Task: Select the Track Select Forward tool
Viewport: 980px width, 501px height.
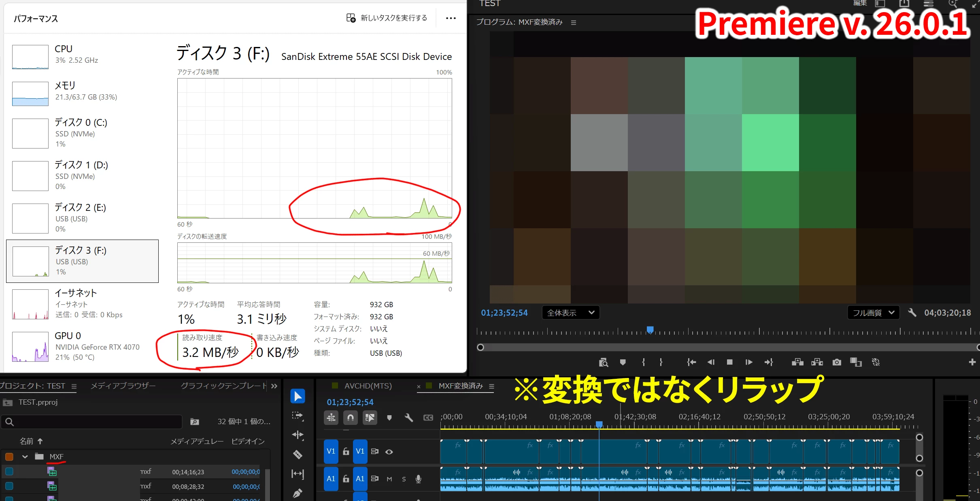Action: point(298,416)
